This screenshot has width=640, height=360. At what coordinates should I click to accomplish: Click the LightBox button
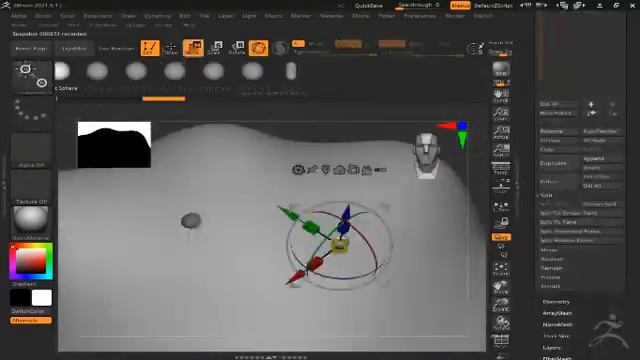[74, 49]
